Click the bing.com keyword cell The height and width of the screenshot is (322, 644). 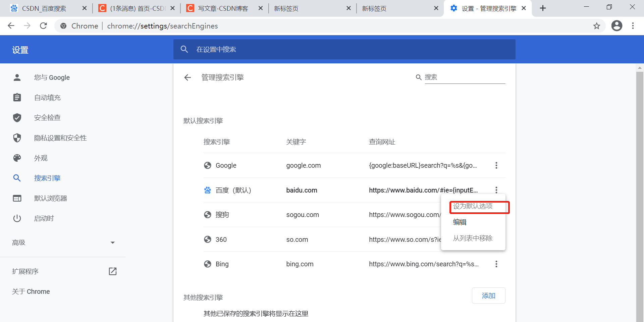pos(300,264)
